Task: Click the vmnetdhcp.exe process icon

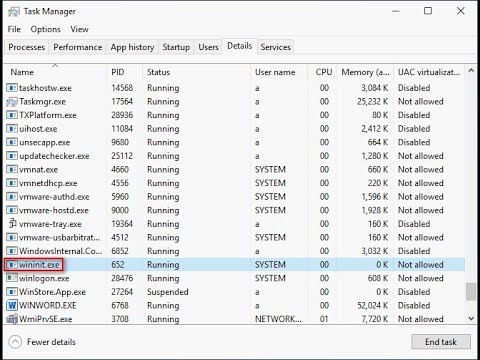Action: pyautogui.click(x=12, y=183)
